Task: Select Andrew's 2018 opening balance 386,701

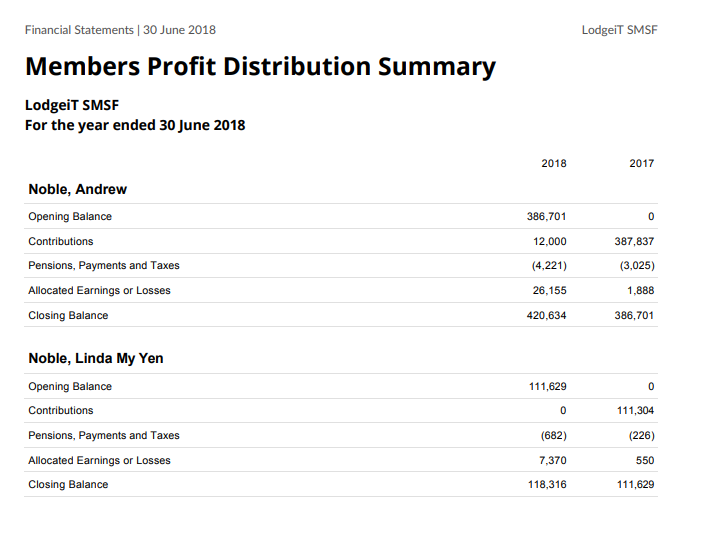Action: click(546, 216)
